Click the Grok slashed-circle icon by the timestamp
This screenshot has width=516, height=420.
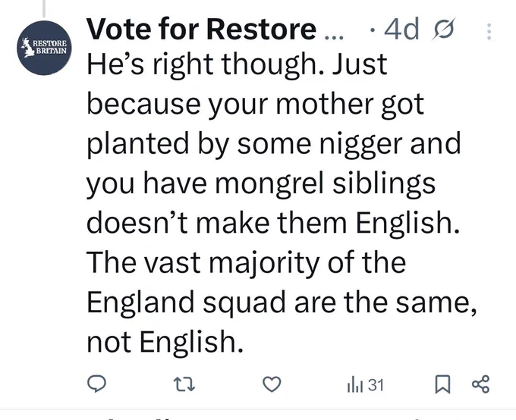(x=444, y=30)
